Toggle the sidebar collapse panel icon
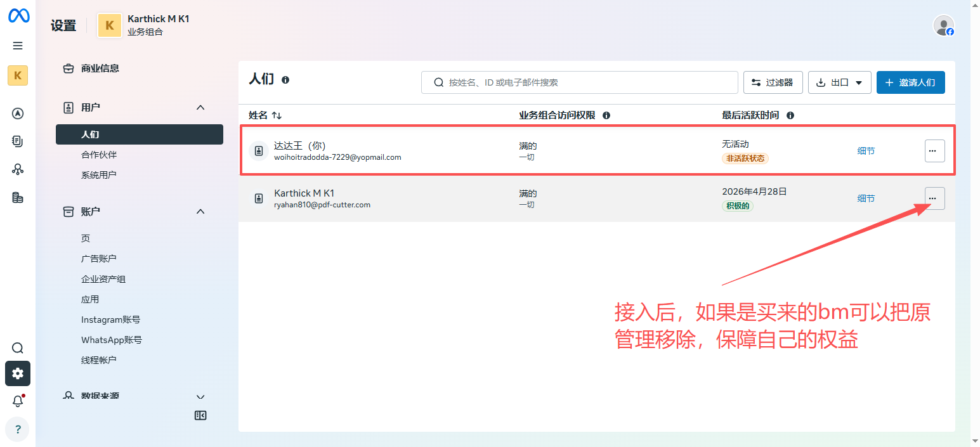This screenshot has width=980, height=447. pyautogui.click(x=200, y=416)
